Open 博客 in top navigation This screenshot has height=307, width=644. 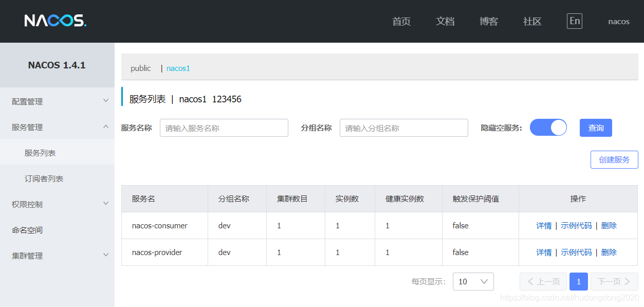click(x=489, y=21)
